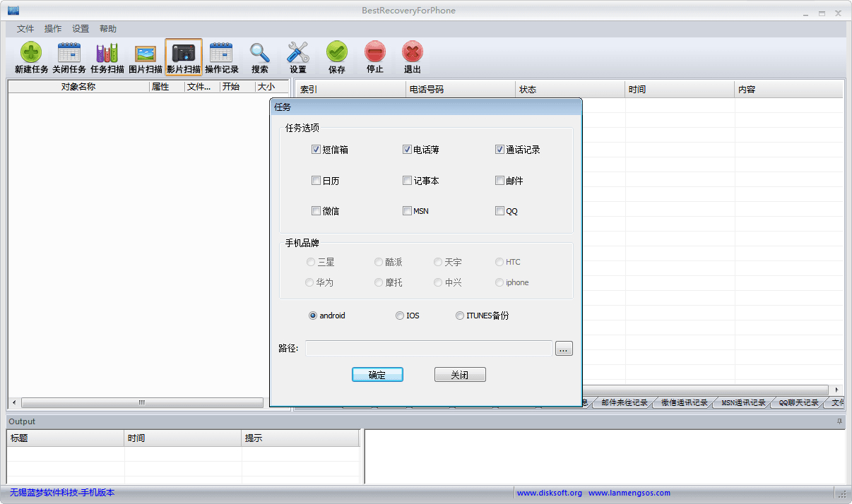Click the 确定 button in task dialog
Screen dimensions: 852x504
tap(377, 375)
